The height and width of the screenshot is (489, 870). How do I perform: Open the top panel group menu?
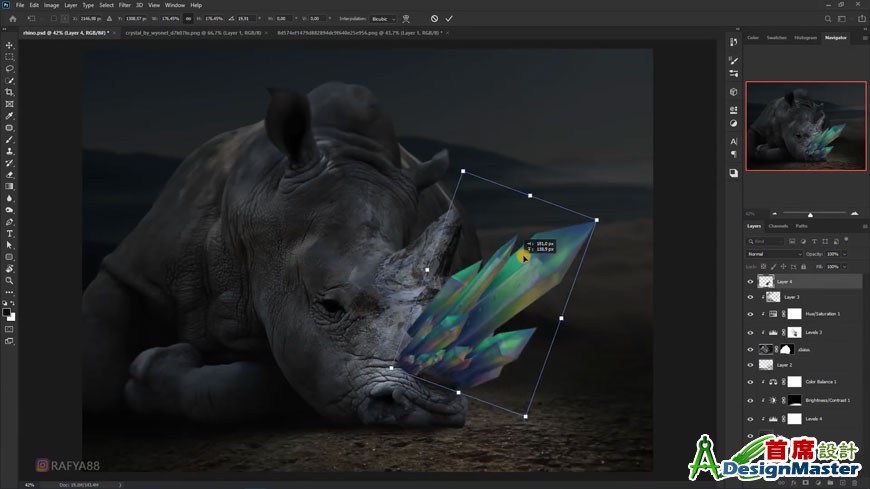click(x=864, y=38)
